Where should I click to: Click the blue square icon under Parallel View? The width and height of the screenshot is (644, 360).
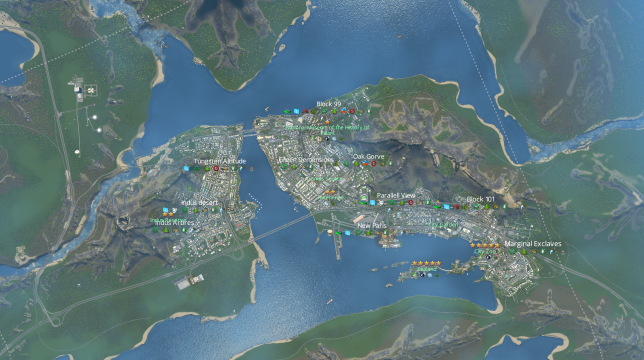click(372, 202)
